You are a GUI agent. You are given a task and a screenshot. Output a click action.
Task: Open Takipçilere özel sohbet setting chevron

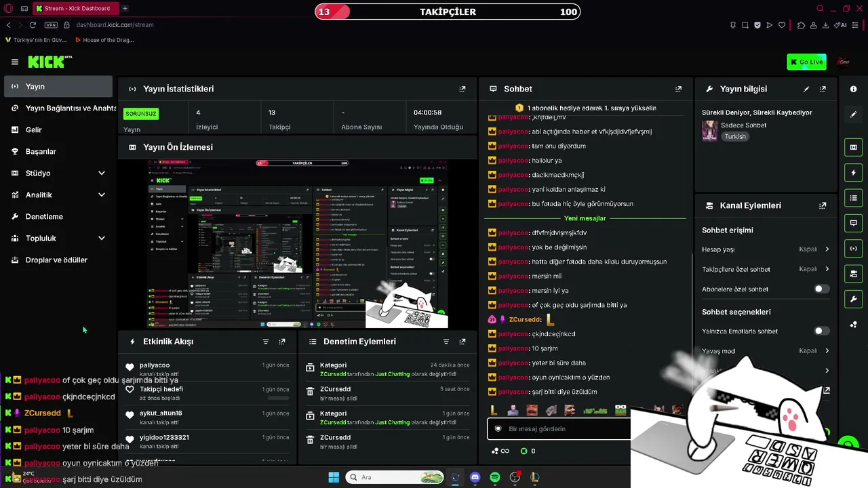(x=827, y=269)
